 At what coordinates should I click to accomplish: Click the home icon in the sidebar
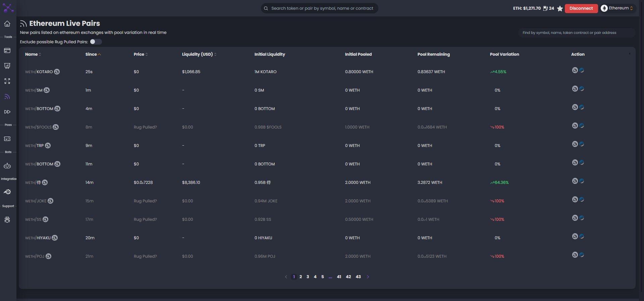7,24
